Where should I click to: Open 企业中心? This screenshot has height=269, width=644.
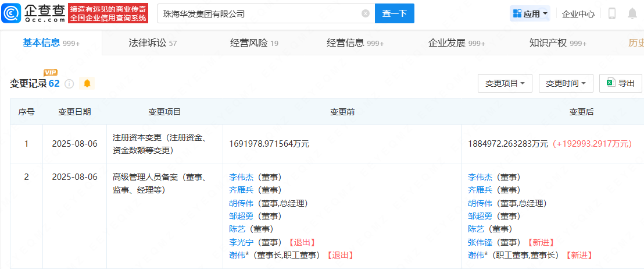point(578,14)
